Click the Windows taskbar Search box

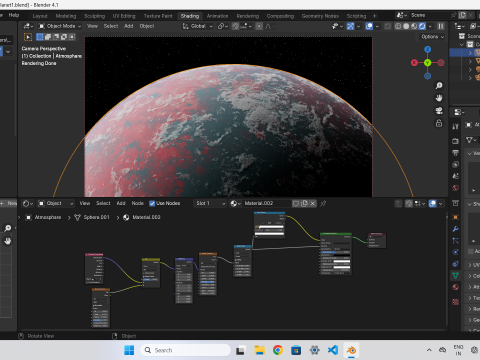[186, 350]
